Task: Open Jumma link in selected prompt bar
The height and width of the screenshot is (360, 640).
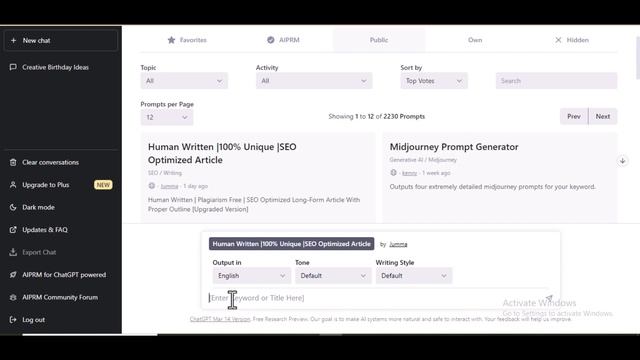Action: [398, 244]
